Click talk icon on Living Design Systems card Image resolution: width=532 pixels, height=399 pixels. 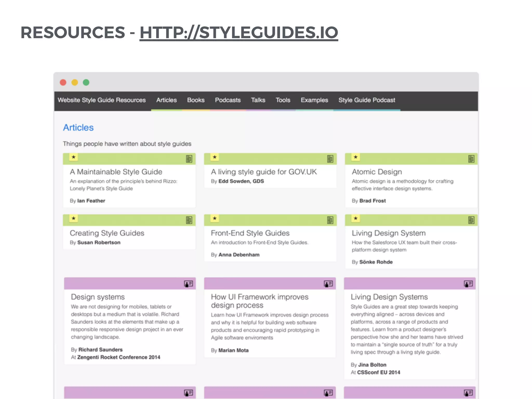(468, 284)
